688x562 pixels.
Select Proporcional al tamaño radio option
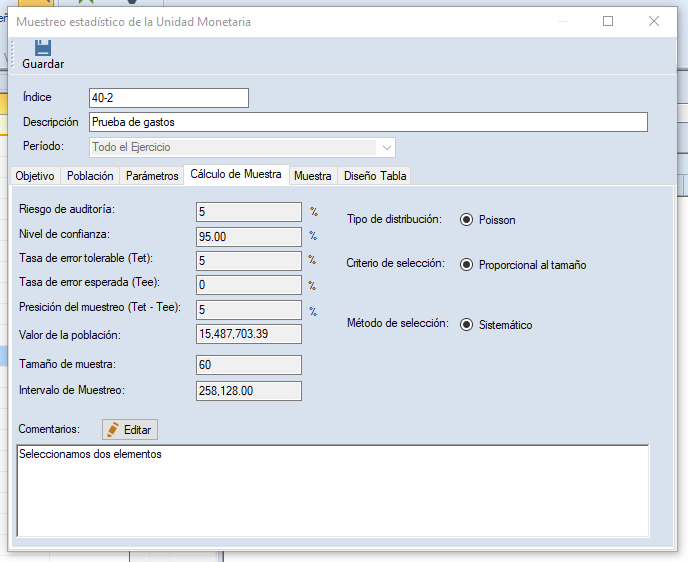pos(467,265)
